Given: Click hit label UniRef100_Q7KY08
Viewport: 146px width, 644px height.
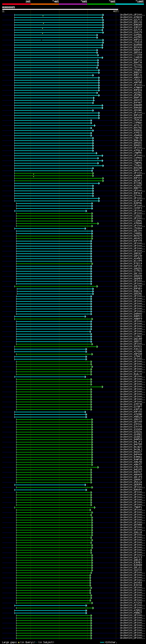Looking at the screenshot, I should 131,427.
